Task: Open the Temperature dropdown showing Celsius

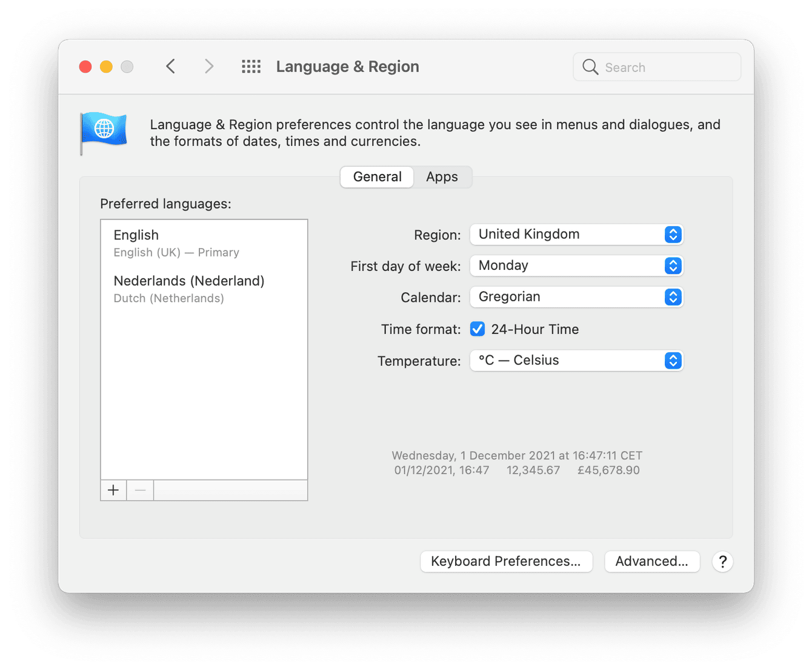Action: pyautogui.click(x=576, y=360)
